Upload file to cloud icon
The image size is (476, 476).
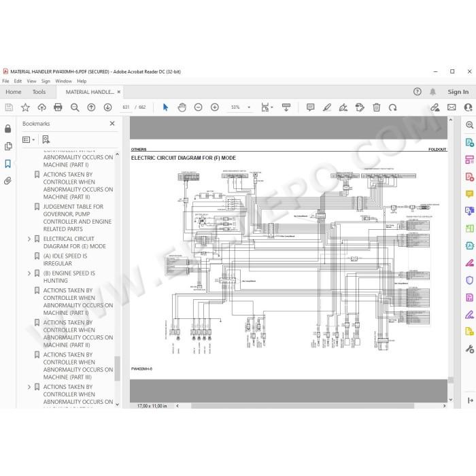tap(41, 107)
